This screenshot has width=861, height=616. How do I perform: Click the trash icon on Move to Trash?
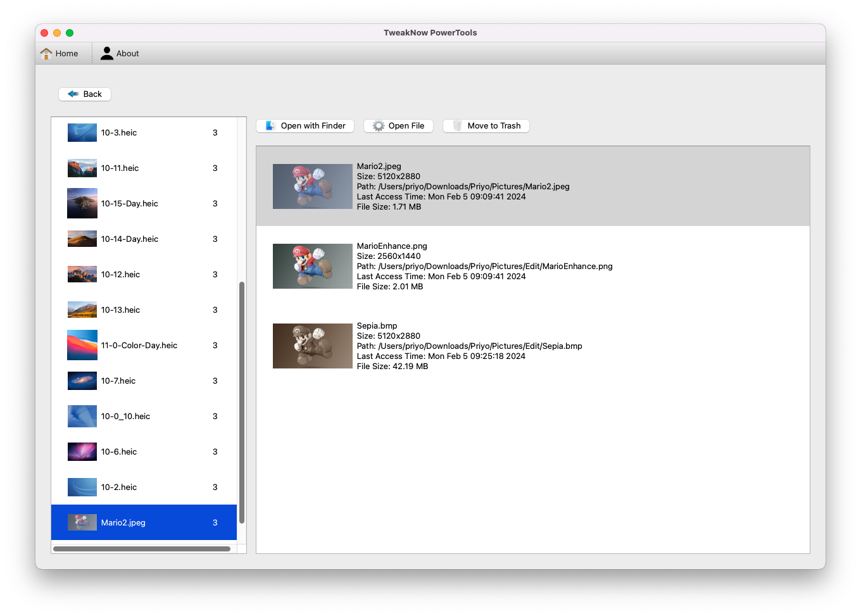(x=457, y=126)
